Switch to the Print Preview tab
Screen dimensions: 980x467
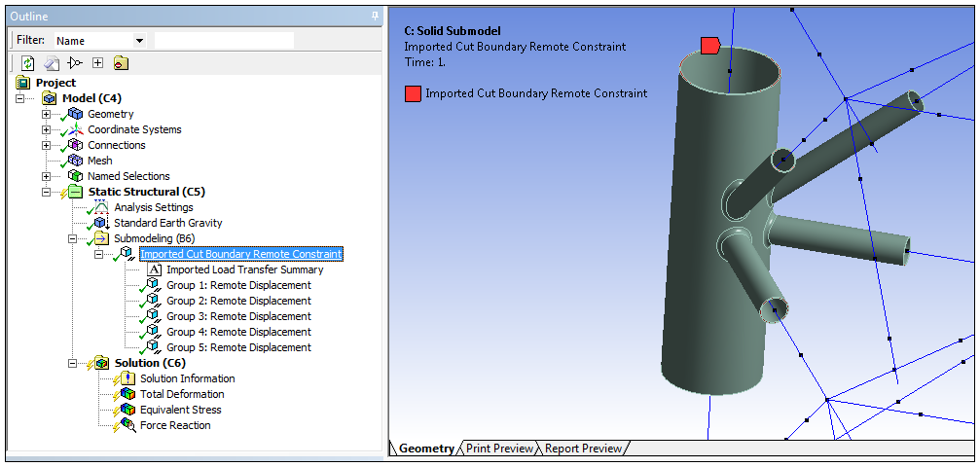pos(499,449)
